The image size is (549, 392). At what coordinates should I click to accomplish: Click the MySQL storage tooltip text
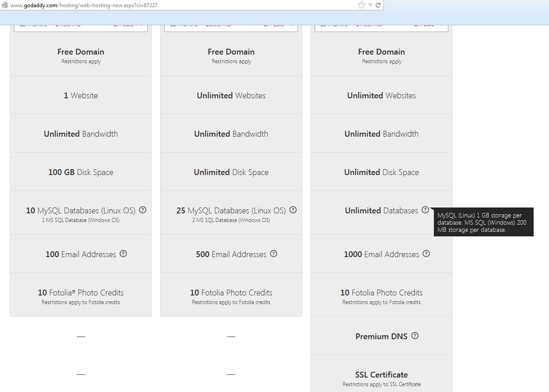coord(482,222)
